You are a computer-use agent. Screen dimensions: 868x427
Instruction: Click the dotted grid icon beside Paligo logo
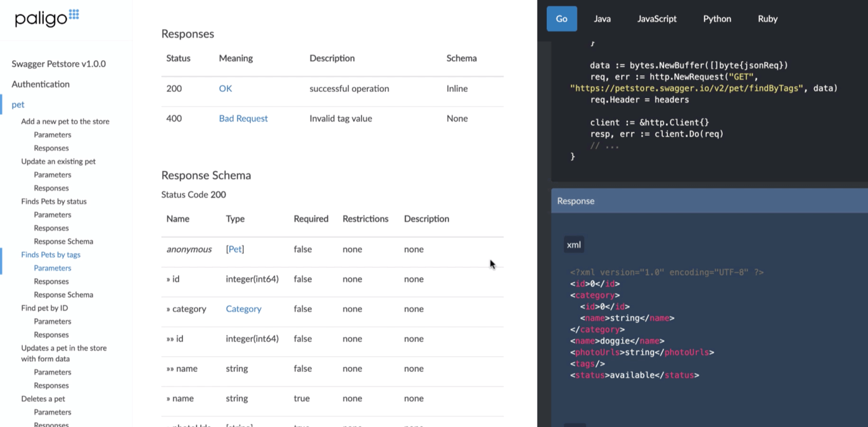point(73,13)
